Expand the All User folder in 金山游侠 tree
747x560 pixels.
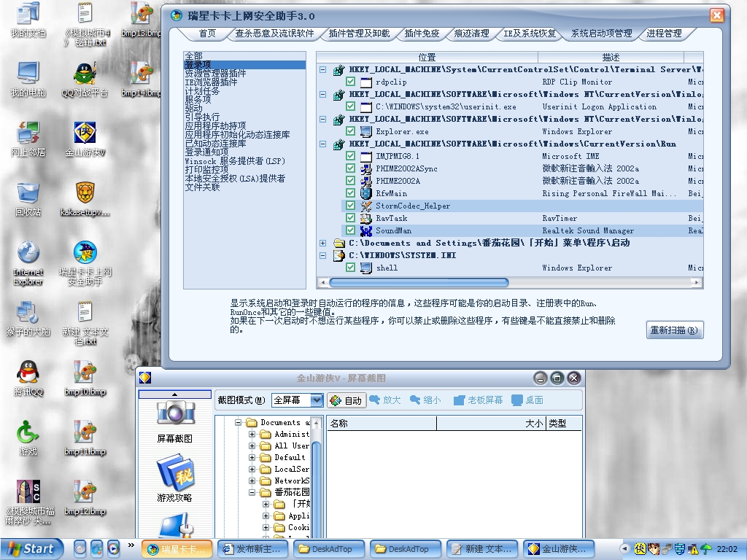(252, 446)
